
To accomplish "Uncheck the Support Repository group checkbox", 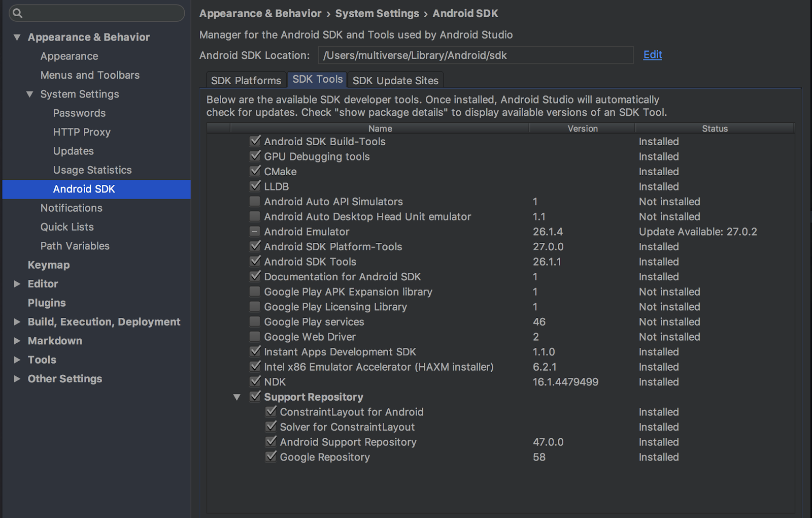I will [255, 396].
